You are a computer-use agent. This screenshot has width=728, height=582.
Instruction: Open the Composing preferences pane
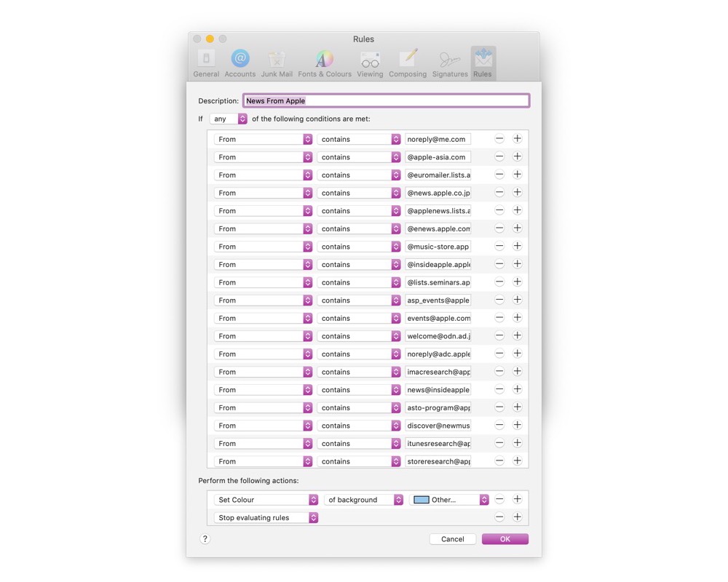click(408, 63)
